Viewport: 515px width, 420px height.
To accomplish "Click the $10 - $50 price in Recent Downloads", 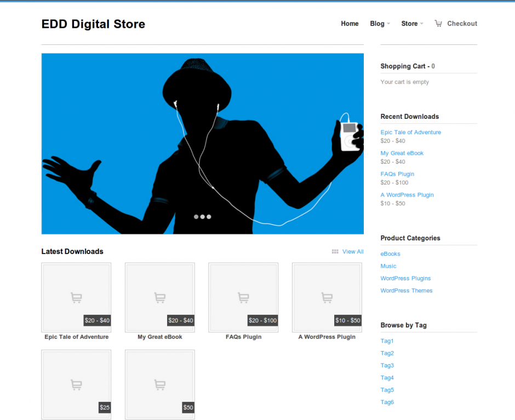I will click(x=392, y=204).
